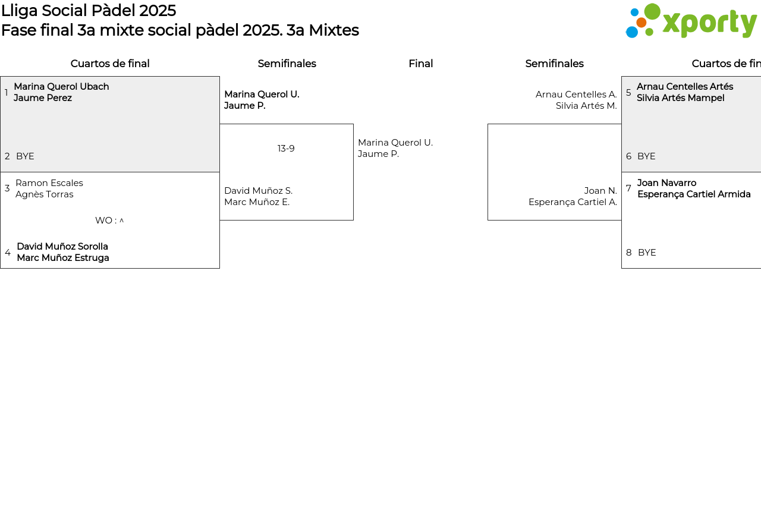Click Ramon Escales team entry
Screen dimensions: 761x532
49,188
